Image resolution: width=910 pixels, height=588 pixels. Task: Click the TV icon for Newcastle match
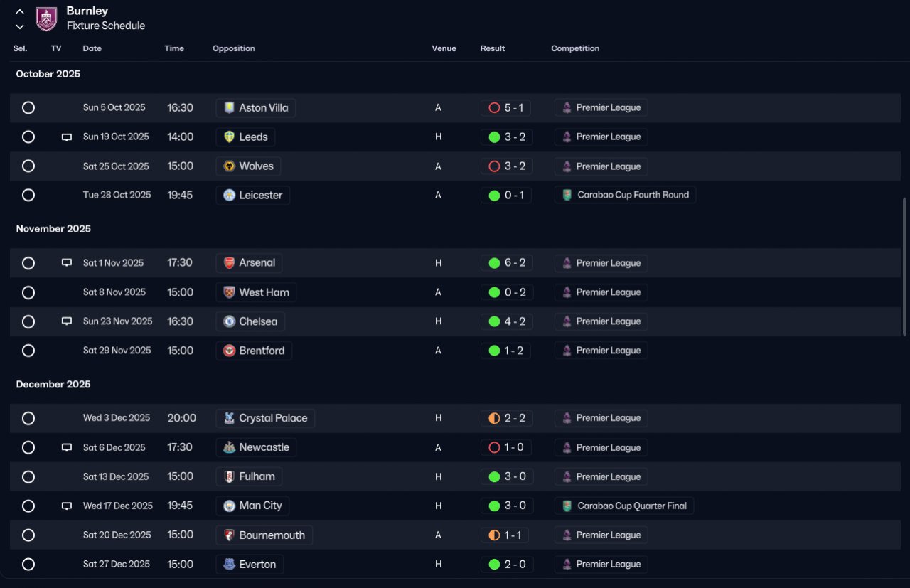coord(67,447)
